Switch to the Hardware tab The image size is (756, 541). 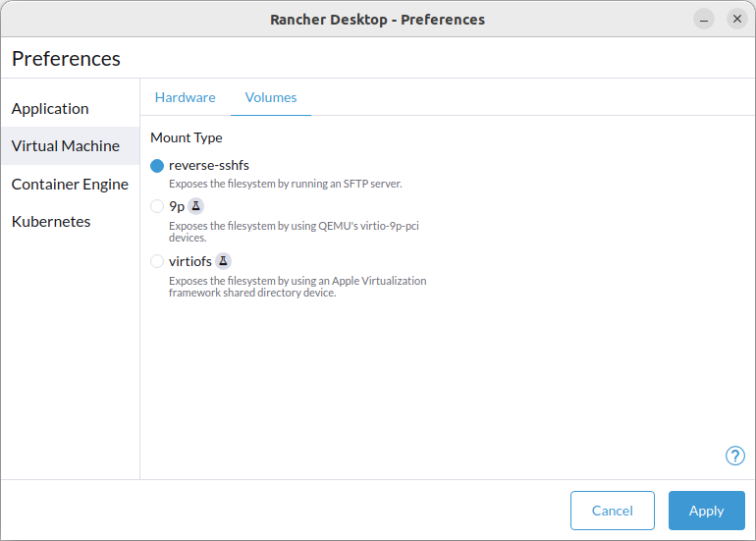[186, 97]
